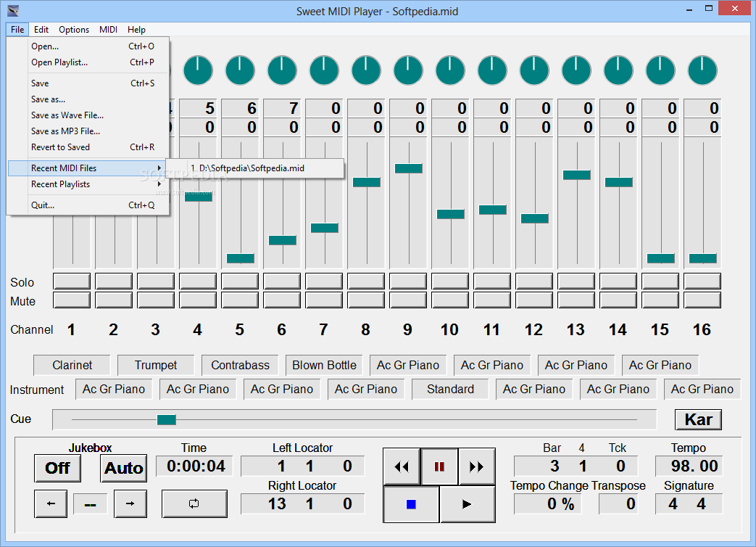This screenshot has width=756, height=547.
Task: Open recent file D:\Softpedia\Softpedia.mid
Action: tap(254, 168)
